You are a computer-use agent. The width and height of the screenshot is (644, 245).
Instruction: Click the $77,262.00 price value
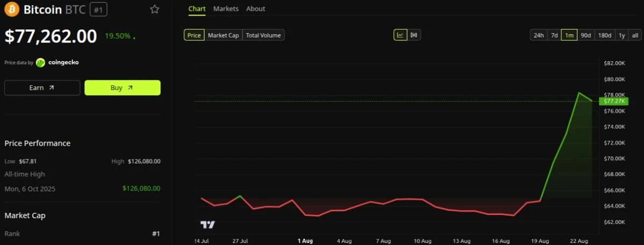pyautogui.click(x=51, y=36)
